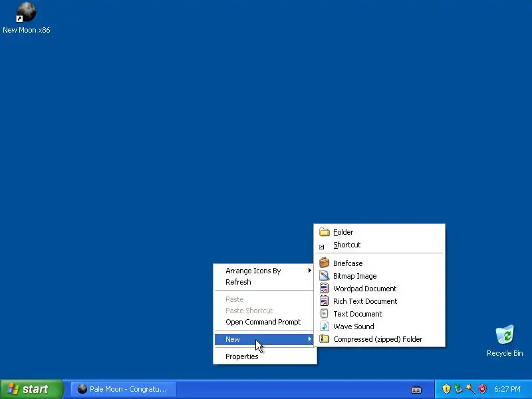Viewport: 532px width, 399px height.
Task: Click the tools tray icon beside the red shield
Action: click(x=470, y=389)
